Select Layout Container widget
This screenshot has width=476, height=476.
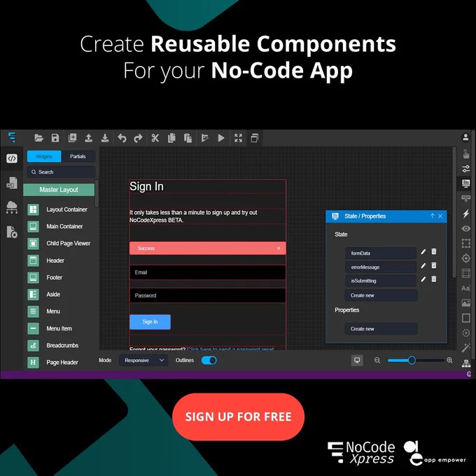(x=57, y=209)
